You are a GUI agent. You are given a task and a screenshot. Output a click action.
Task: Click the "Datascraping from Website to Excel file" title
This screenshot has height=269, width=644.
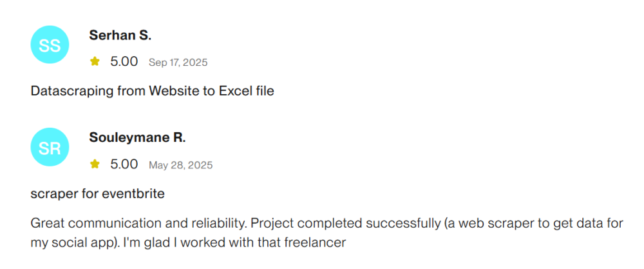pos(152,91)
